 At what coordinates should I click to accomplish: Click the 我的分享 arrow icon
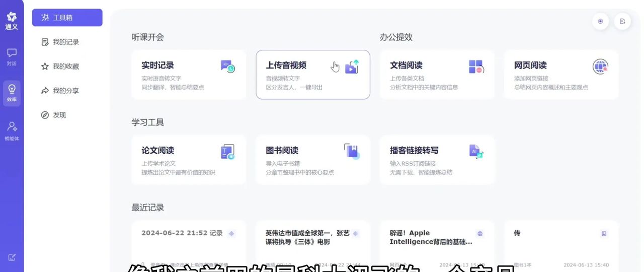point(45,91)
